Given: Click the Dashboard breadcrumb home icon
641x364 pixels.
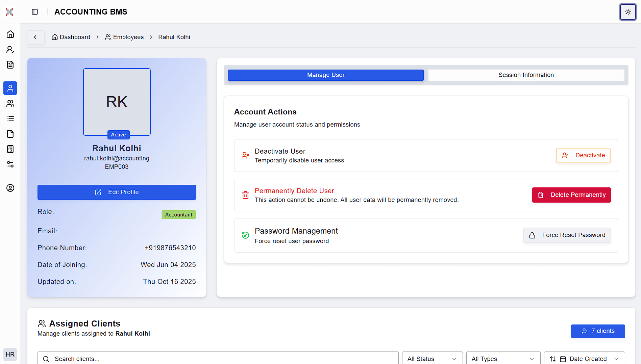Looking at the screenshot, I should coord(55,37).
